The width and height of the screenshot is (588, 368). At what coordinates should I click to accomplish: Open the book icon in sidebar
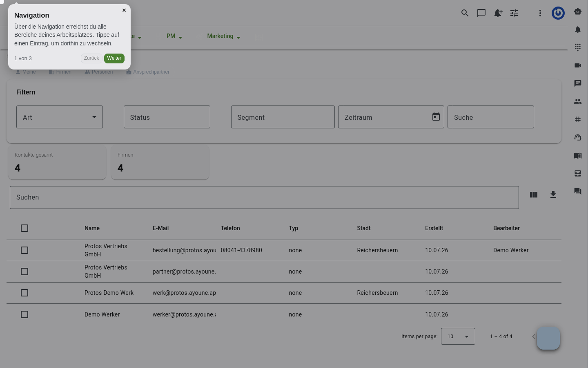pyautogui.click(x=578, y=155)
